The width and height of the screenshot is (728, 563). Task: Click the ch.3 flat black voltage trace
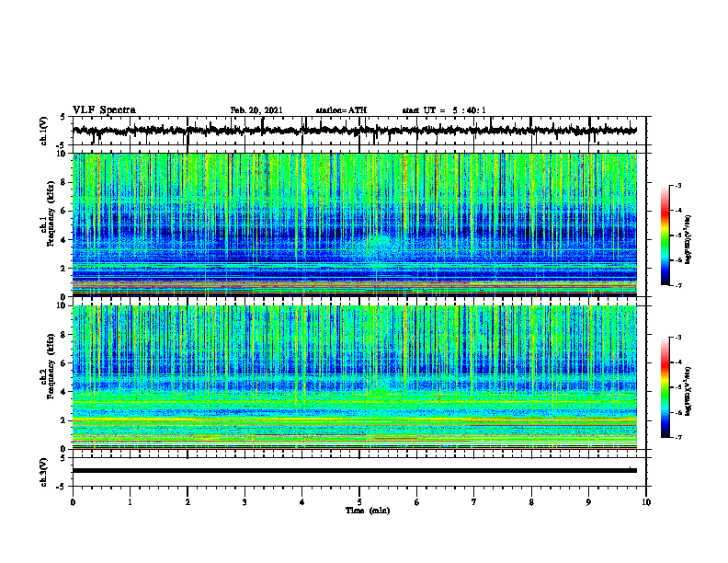(355, 471)
